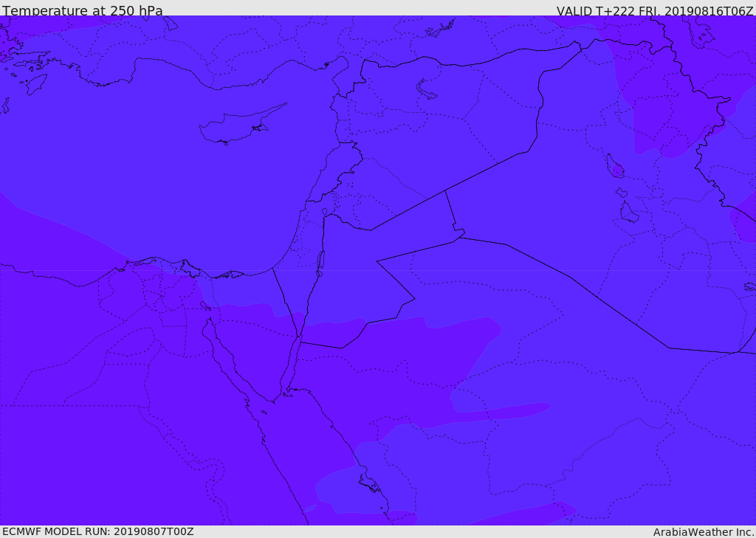
Task: Click the 'ECMWF MODEL RUN: 20190807T00Z' text
Action: [98, 531]
